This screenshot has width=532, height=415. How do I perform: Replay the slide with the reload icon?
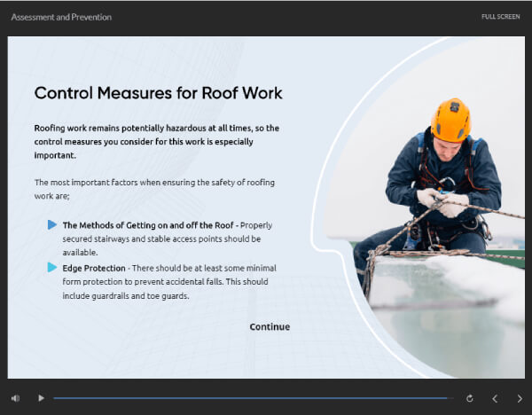coord(470,398)
